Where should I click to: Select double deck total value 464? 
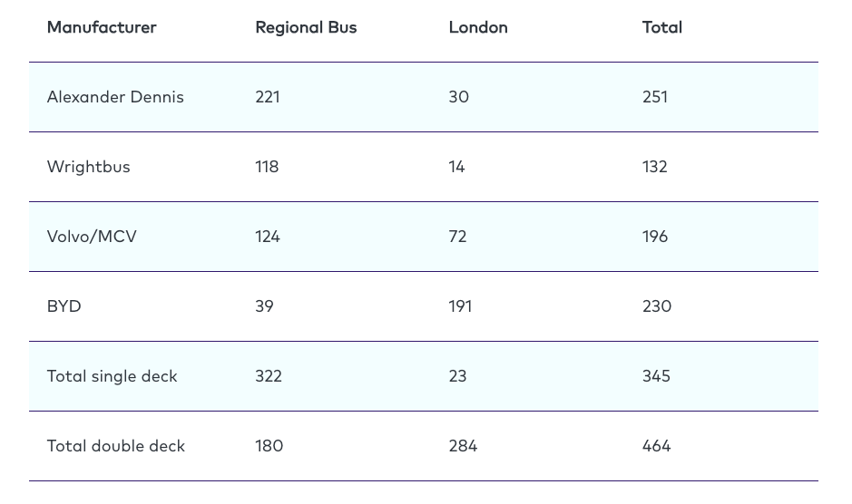pos(657,446)
